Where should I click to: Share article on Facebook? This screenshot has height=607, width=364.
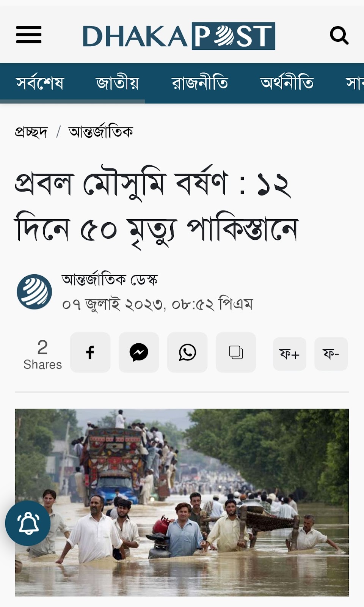click(90, 352)
